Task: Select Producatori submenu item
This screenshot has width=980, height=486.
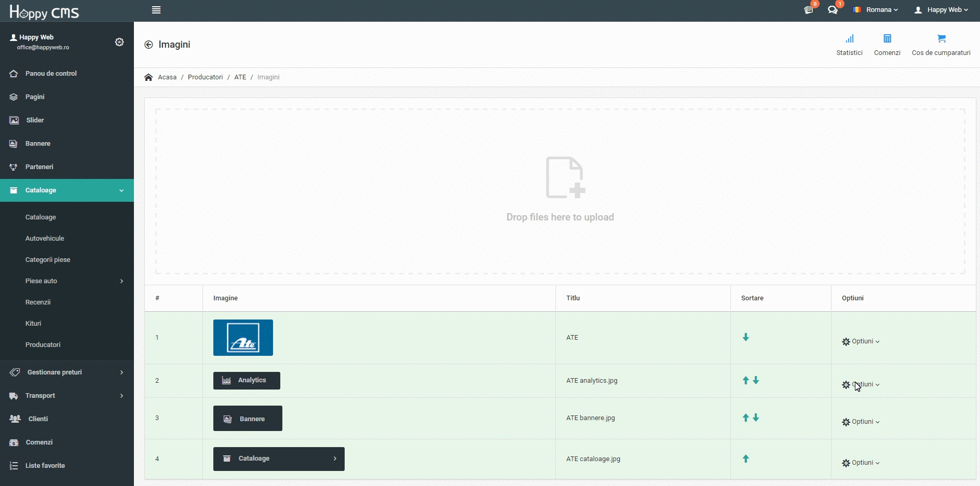Action: (67, 345)
